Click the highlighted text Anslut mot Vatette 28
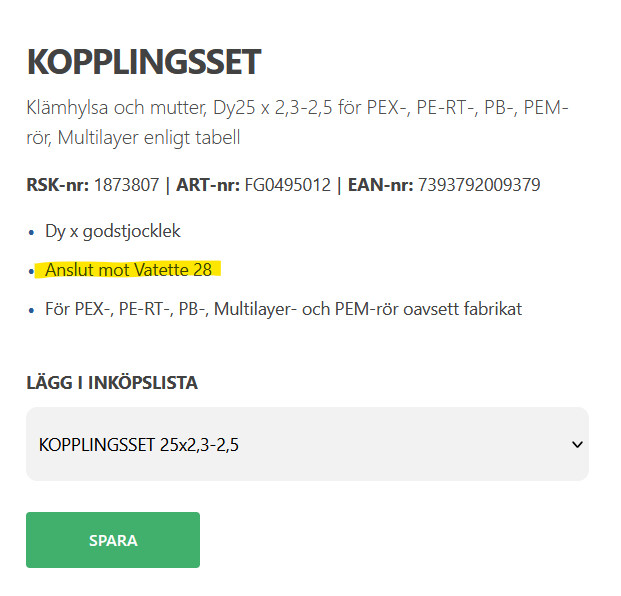The height and width of the screenshot is (596, 621). click(128, 270)
